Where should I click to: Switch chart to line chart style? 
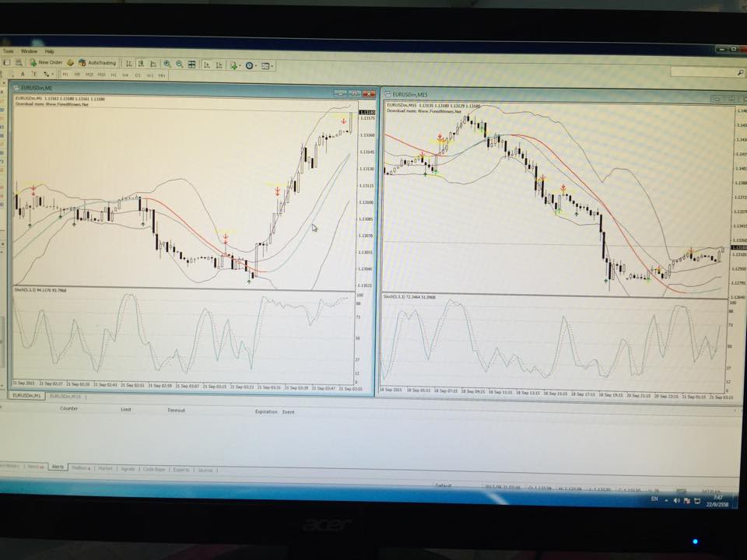click(153, 64)
